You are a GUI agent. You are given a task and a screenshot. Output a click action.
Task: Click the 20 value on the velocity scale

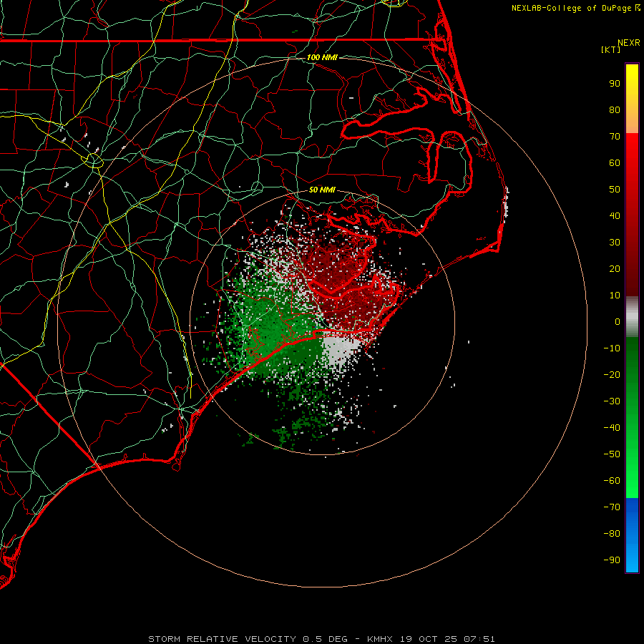click(615, 268)
